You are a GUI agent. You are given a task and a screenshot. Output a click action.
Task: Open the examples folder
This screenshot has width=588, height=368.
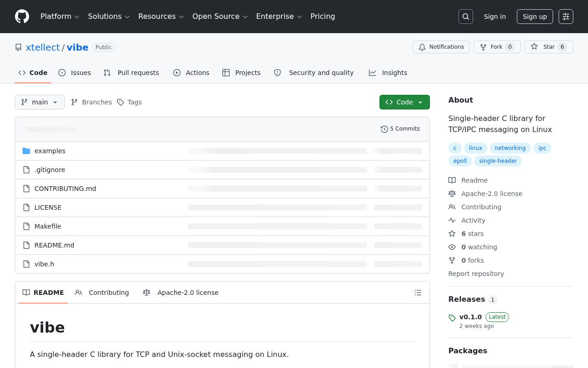click(x=50, y=151)
